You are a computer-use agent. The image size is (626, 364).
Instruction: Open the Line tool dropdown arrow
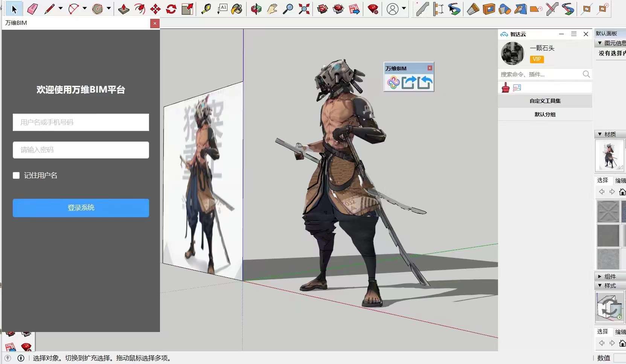tap(61, 8)
